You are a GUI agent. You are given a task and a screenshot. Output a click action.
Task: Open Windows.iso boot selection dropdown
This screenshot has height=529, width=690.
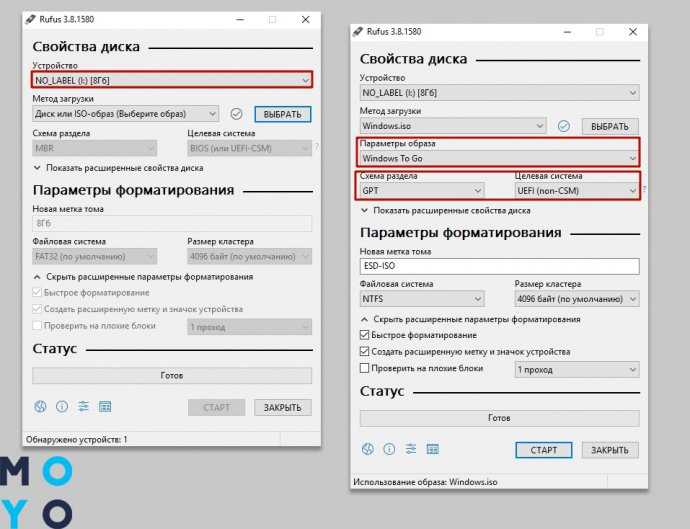point(453,126)
